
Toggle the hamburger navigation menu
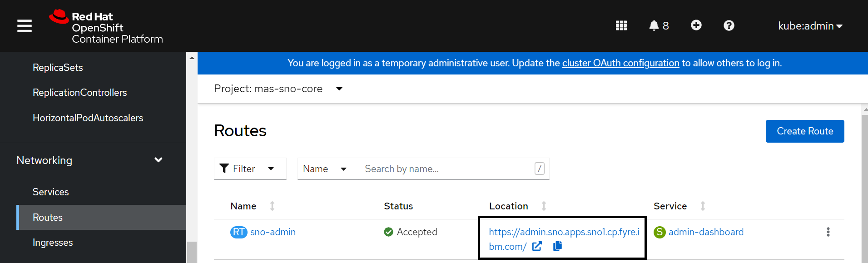coord(25,26)
